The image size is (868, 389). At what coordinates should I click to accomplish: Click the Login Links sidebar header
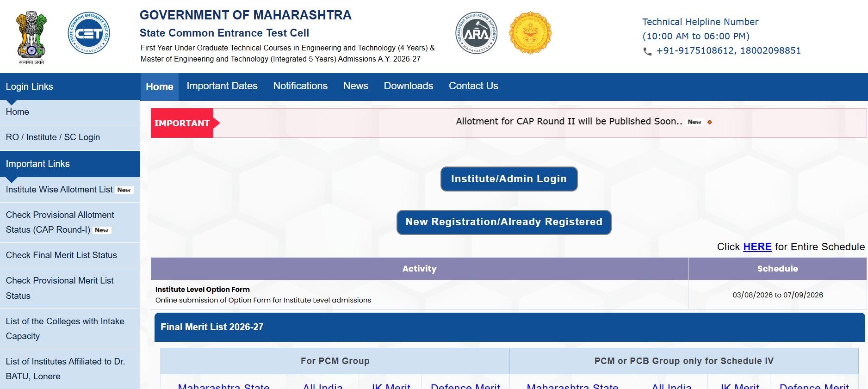tap(70, 86)
